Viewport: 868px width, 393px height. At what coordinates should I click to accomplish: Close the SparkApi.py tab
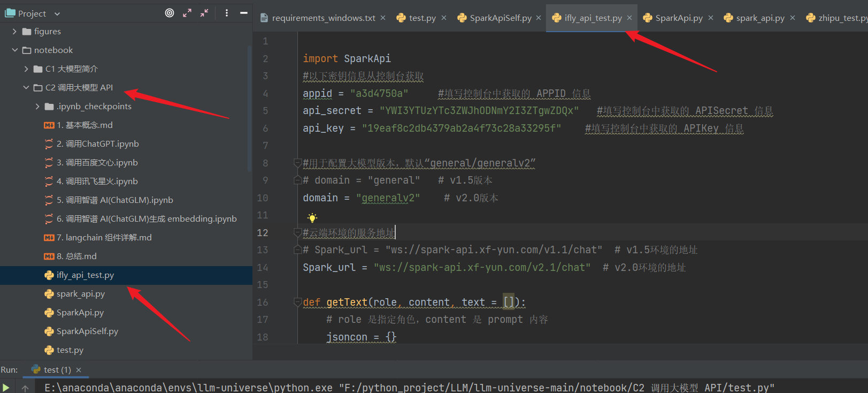click(x=711, y=18)
